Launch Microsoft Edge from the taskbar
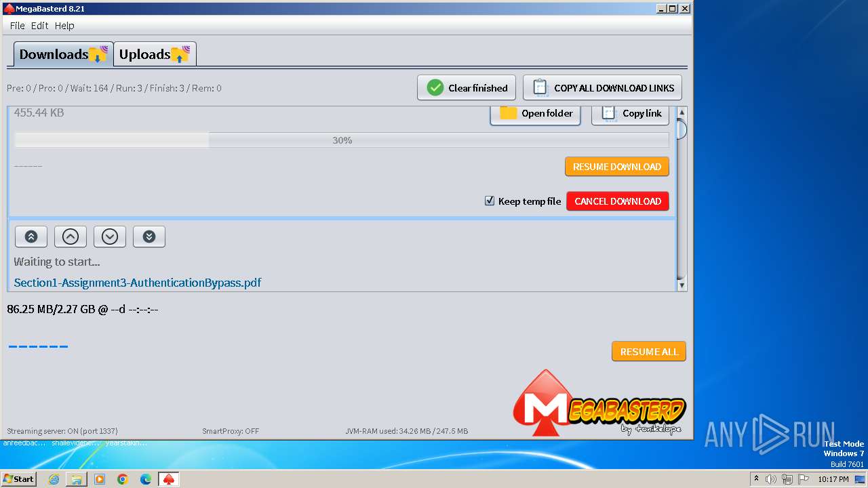 (x=146, y=479)
